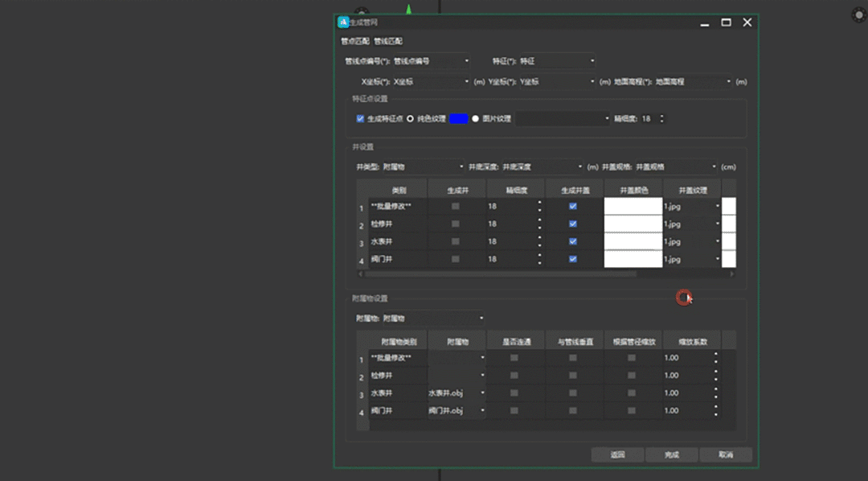Uncheck 生成井盖 for the 阀门井 row
Viewport: 868px width, 481px height.
pyautogui.click(x=573, y=259)
